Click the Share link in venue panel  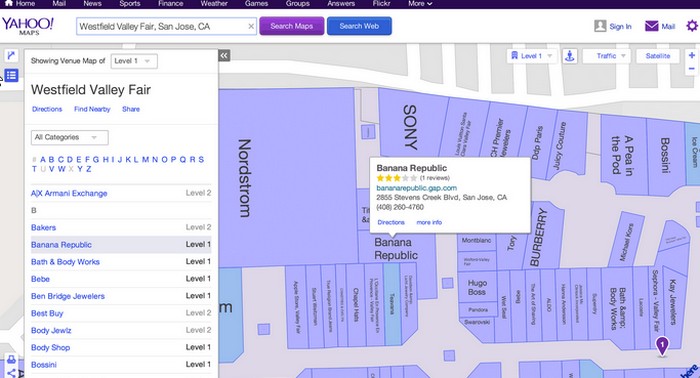(131, 109)
